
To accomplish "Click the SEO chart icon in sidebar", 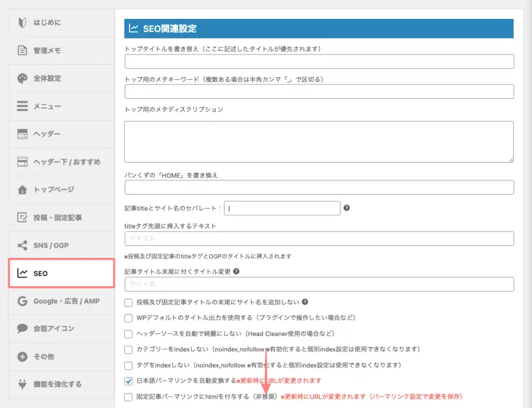I will [24, 273].
